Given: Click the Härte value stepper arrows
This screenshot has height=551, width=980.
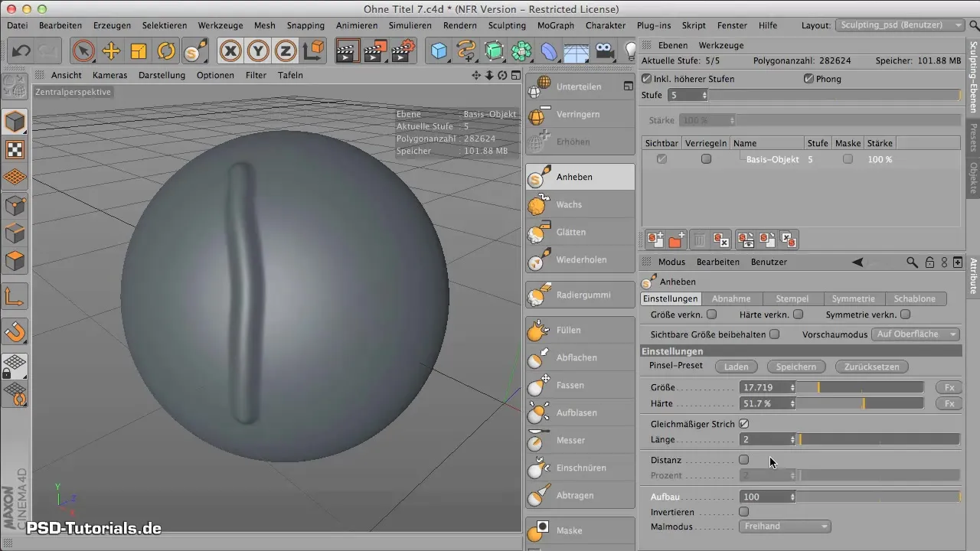Looking at the screenshot, I should (792, 403).
